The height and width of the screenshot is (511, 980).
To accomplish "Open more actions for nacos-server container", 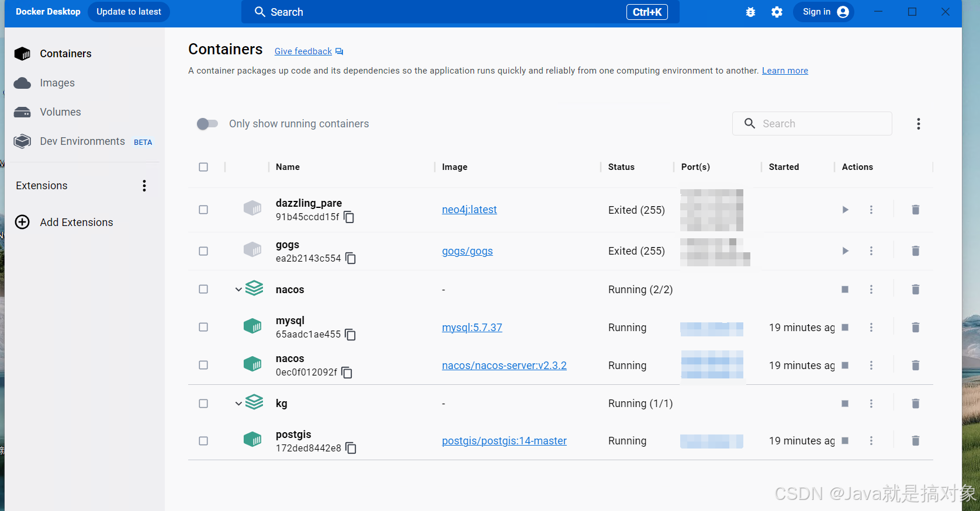I will pos(871,366).
